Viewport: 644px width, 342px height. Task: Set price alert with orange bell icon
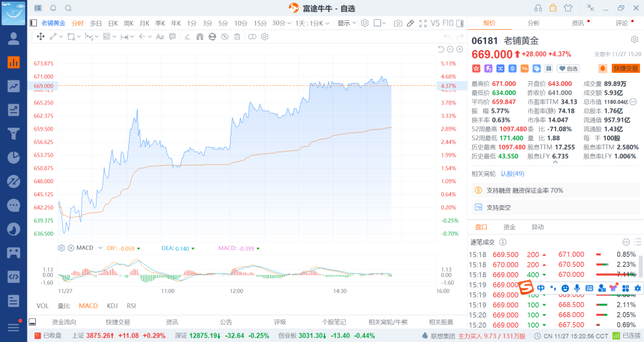point(602,68)
